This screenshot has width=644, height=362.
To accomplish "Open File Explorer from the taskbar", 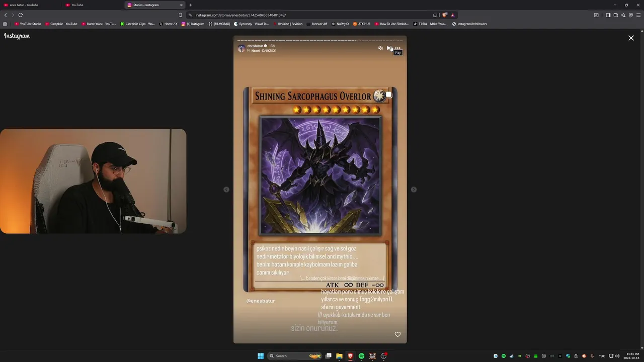I will [340, 356].
